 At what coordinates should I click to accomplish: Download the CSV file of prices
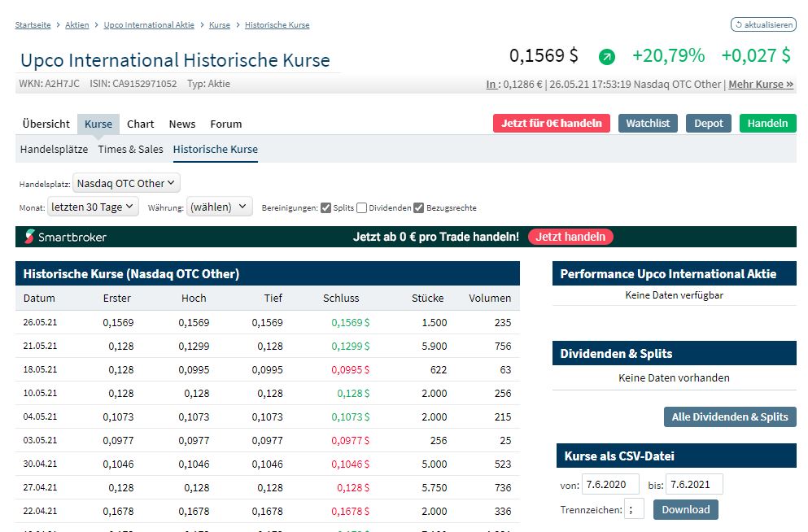tap(685, 509)
